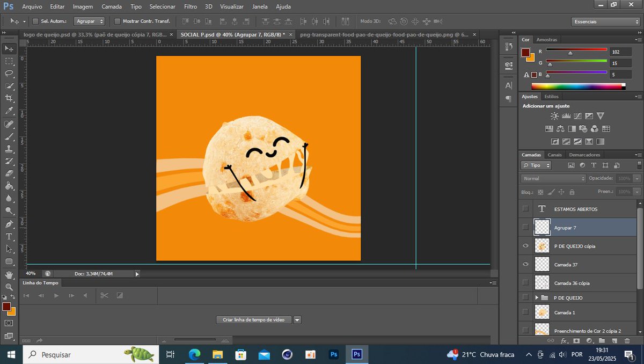Image resolution: width=644 pixels, height=364 pixels.
Task: Click the foreground color swatch in Cor panel
Action: coord(525,53)
